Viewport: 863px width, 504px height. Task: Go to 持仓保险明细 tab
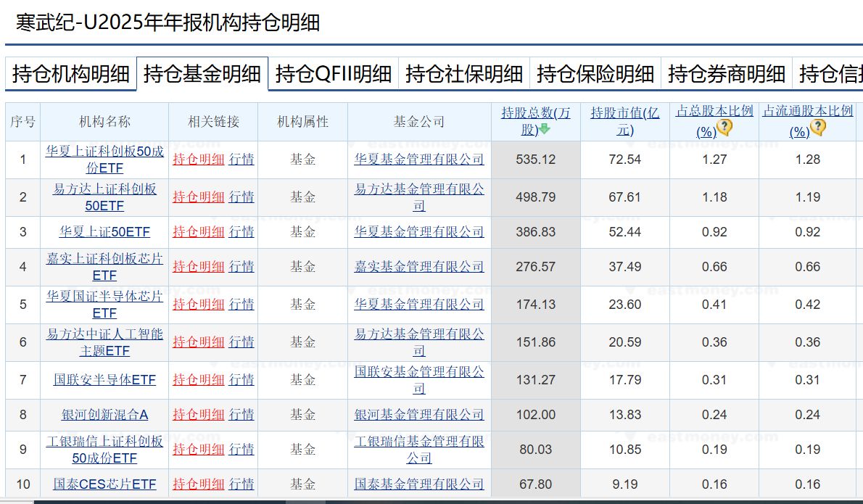[595, 74]
